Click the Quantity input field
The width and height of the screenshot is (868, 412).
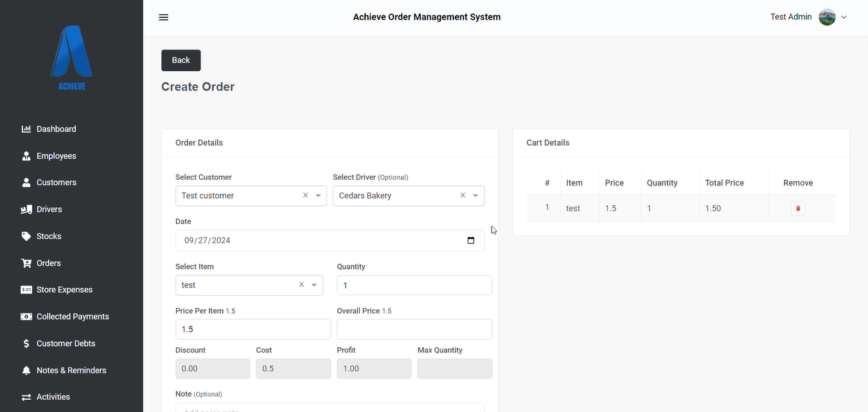point(414,286)
